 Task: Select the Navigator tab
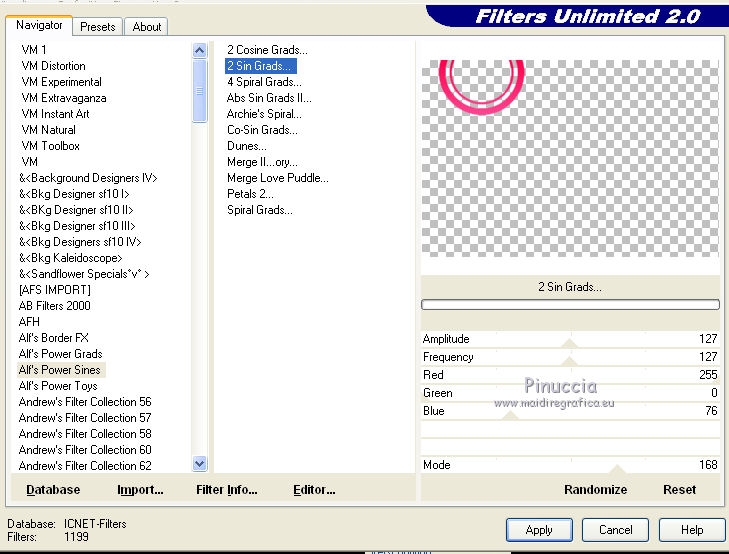point(39,25)
